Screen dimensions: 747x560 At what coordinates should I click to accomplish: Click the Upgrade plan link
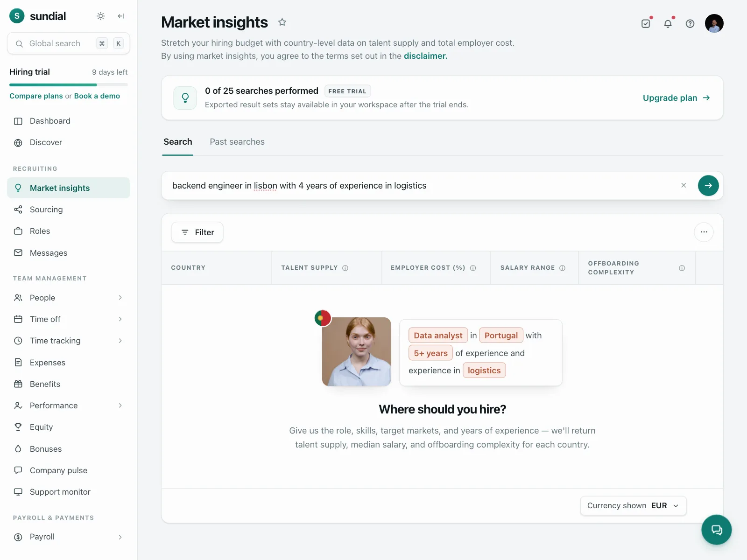[676, 98]
